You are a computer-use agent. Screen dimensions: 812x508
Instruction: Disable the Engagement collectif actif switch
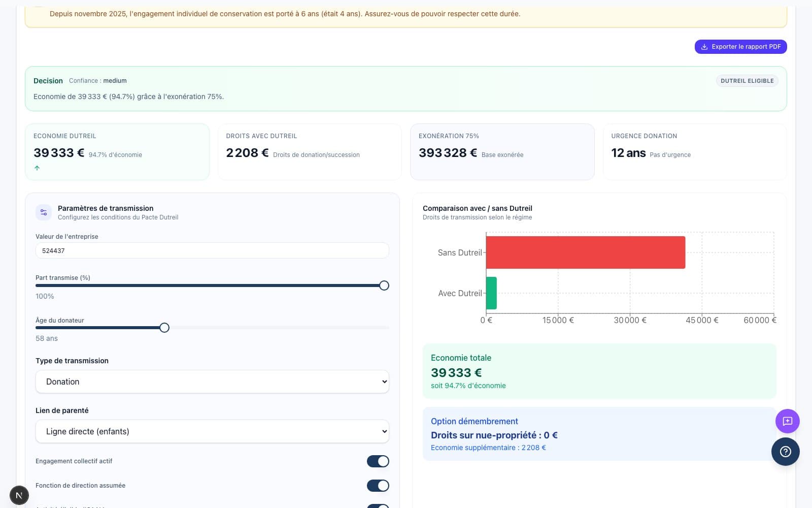tap(378, 461)
